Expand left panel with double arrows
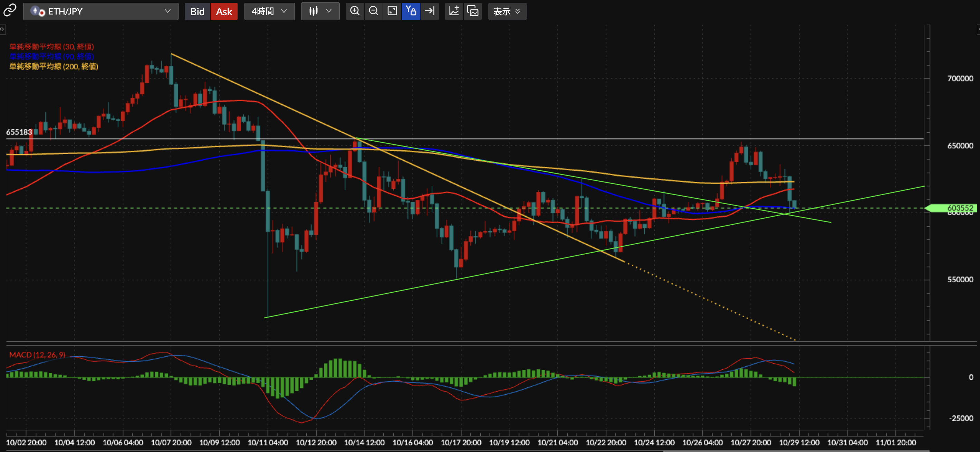This screenshot has width=980, height=452. point(2,29)
